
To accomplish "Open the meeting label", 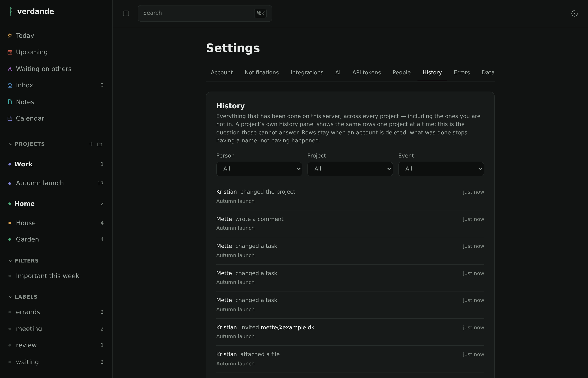I will (56, 329).
